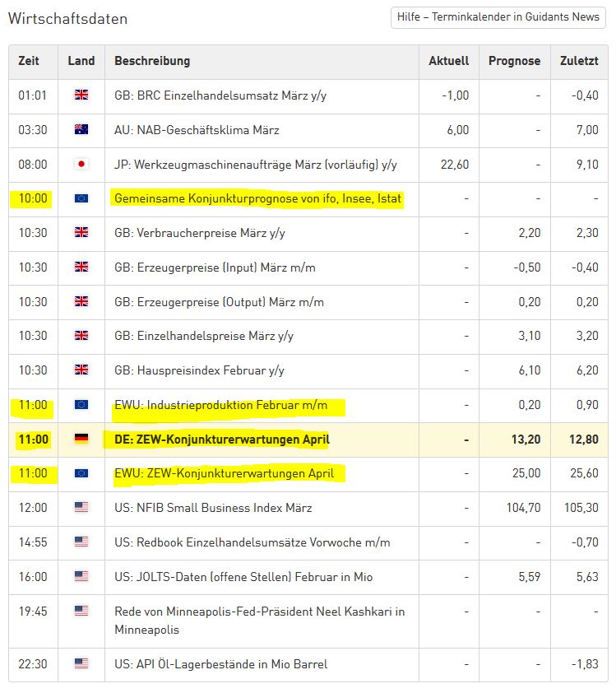Select US: Redbook Einzelhandelsumsätze Vorwoche m/m
Image resolution: width=616 pixels, height=693 pixels.
(x=252, y=542)
